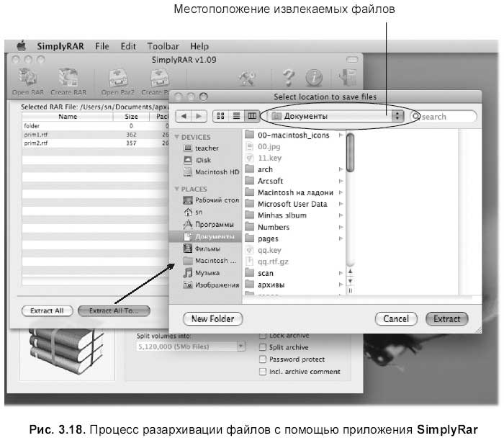Click the New Folder button
Image resolution: width=504 pixels, height=438 pixels.
click(213, 318)
